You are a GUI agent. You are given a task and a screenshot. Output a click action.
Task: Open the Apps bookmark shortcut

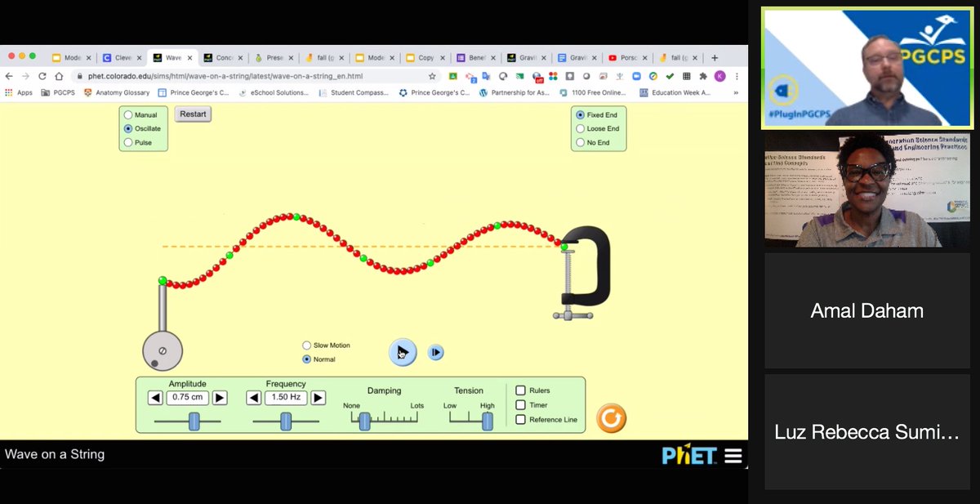click(x=19, y=92)
